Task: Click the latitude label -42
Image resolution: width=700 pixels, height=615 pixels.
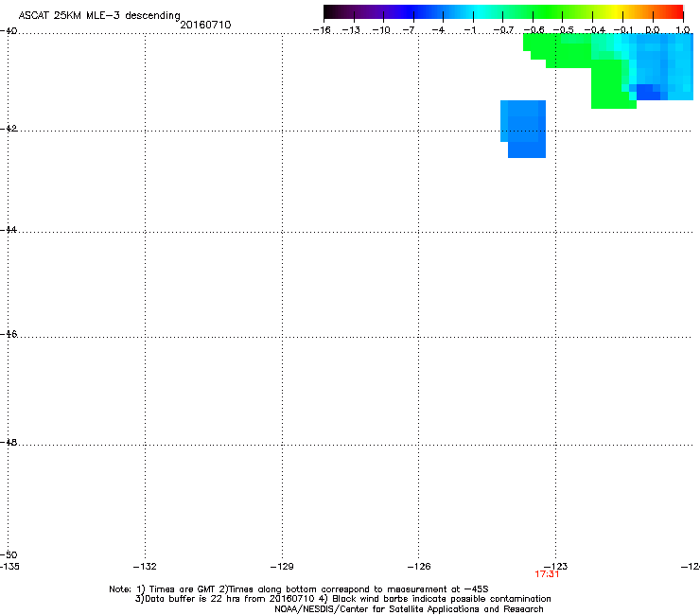Action: tap(9, 128)
